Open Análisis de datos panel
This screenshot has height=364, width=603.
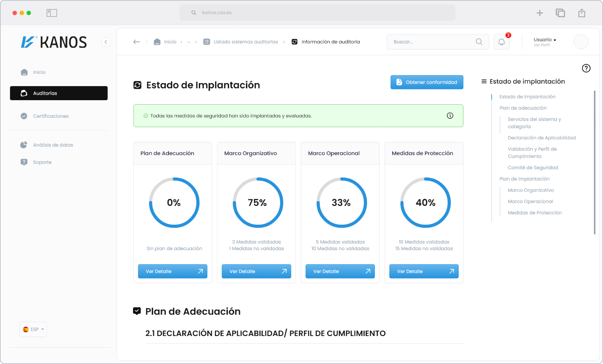(53, 145)
